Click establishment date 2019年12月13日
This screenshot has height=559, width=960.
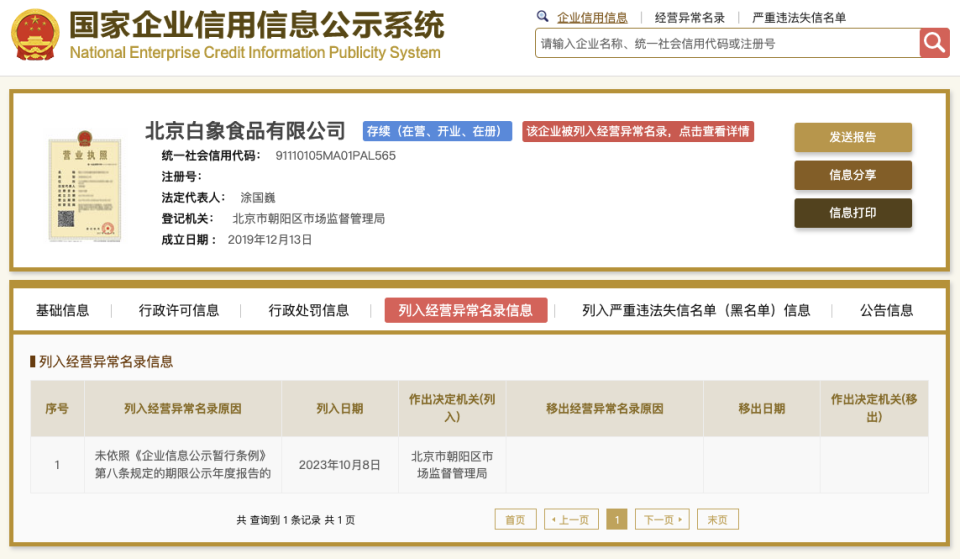click(270, 239)
